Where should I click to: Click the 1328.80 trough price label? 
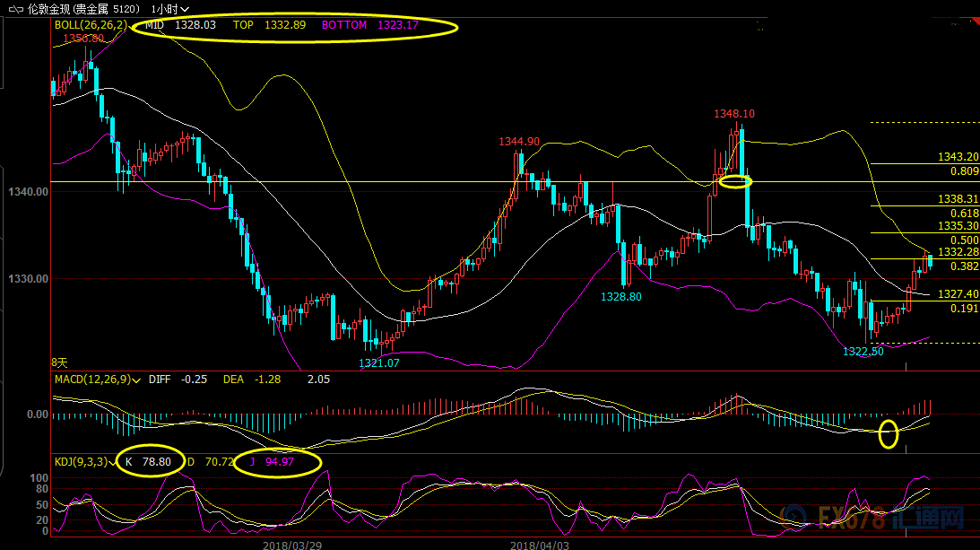pos(620,296)
